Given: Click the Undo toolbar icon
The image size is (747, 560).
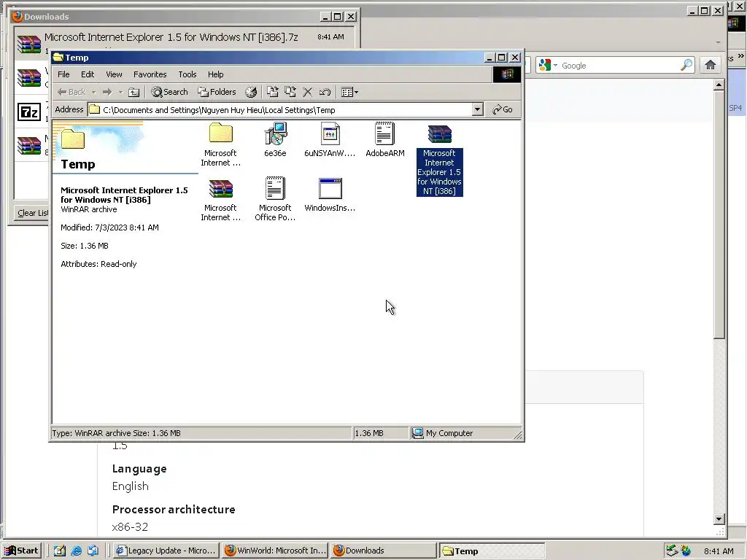Looking at the screenshot, I should tap(325, 92).
